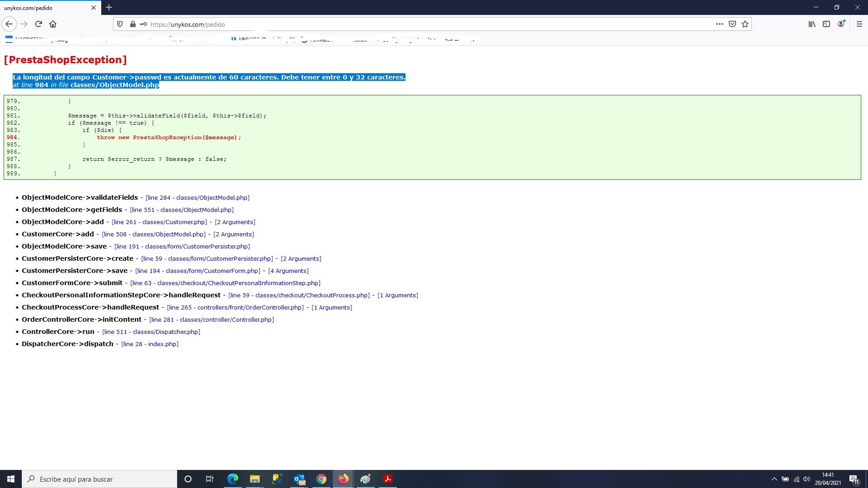This screenshot has width=868, height=488.
Task: Open File Explorer from the taskbar
Action: [x=255, y=479]
